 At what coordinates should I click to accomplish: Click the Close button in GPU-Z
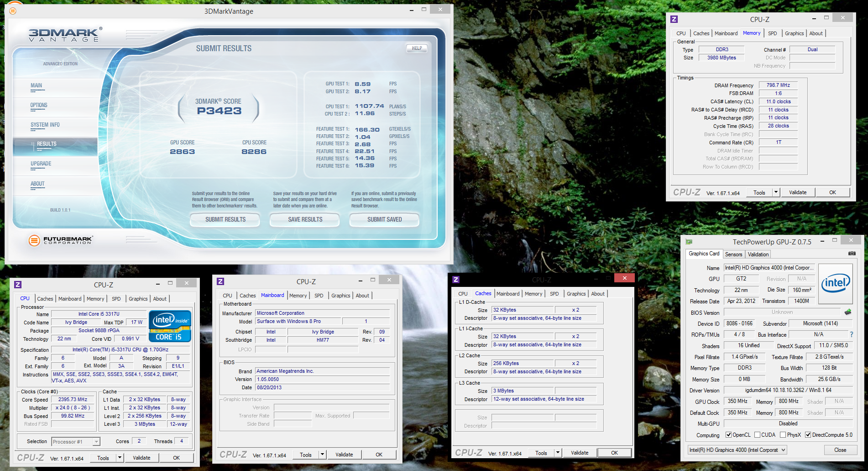coord(840,450)
